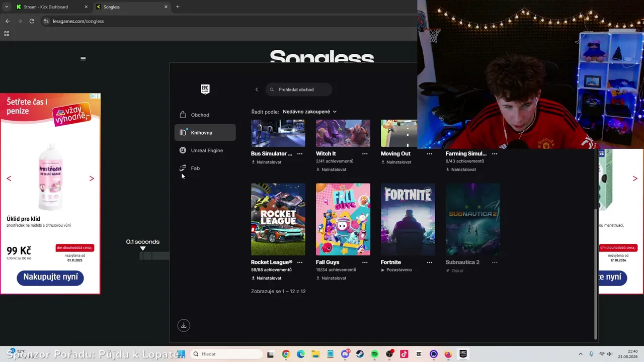Open the Nedávno zakoupené sort dropdown
The height and width of the screenshot is (362, 644).
[309, 112]
